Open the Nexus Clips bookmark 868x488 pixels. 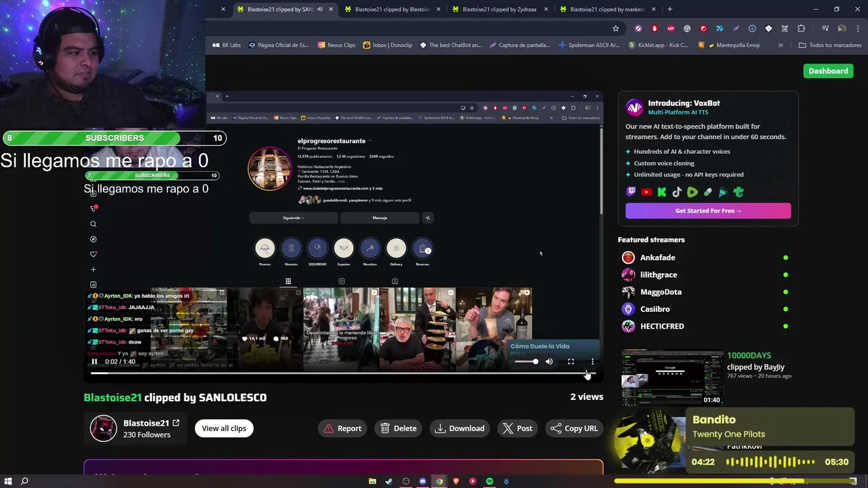pyautogui.click(x=336, y=45)
